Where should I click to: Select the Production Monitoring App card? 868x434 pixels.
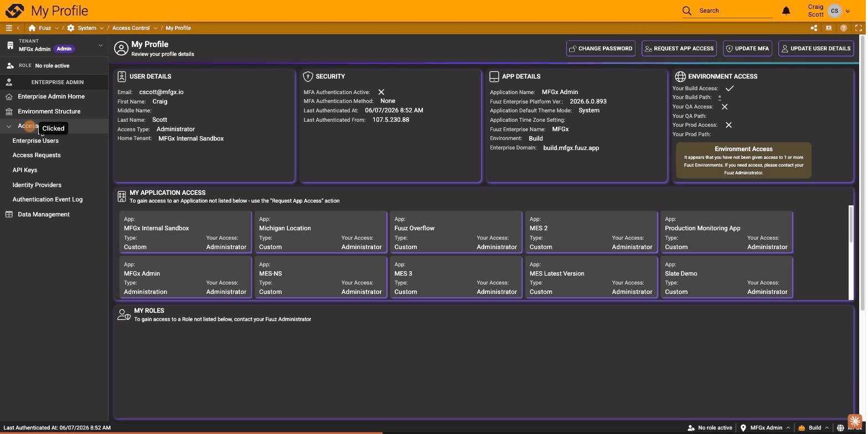pyautogui.click(x=727, y=232)
